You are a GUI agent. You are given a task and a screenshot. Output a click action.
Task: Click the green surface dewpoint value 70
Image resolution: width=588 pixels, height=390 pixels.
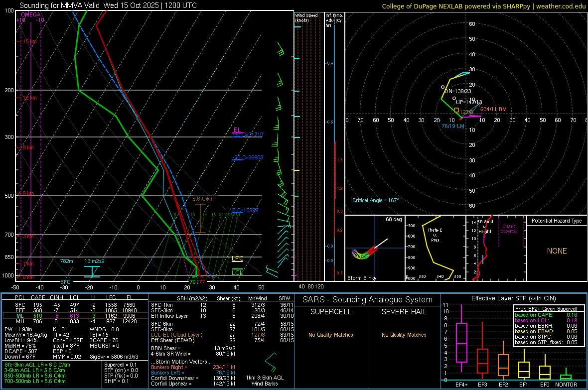[x=192, y=282]
